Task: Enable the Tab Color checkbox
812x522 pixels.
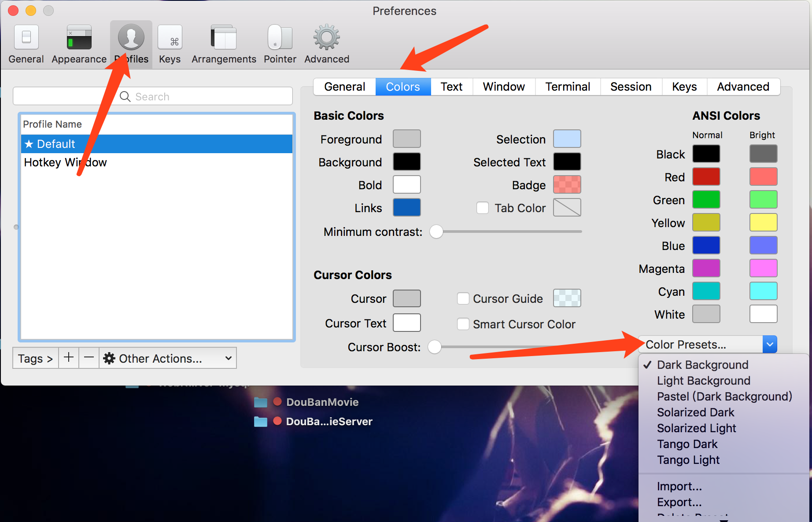Action: [483, 208]
